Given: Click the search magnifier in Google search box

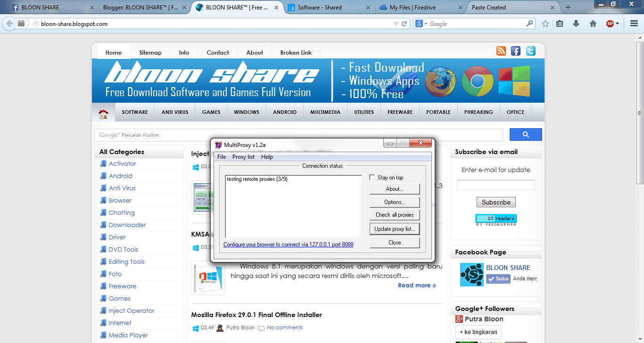Looking at the screenshot, I should 529,23.
